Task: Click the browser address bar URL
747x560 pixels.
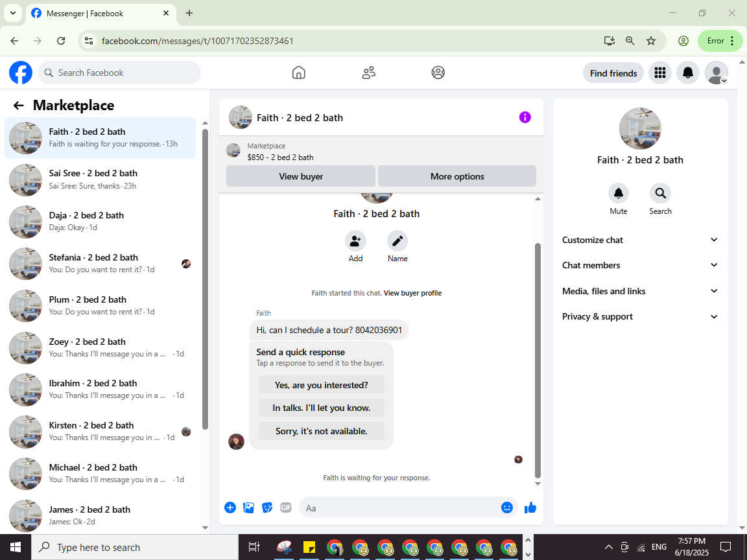Action: 197,41
